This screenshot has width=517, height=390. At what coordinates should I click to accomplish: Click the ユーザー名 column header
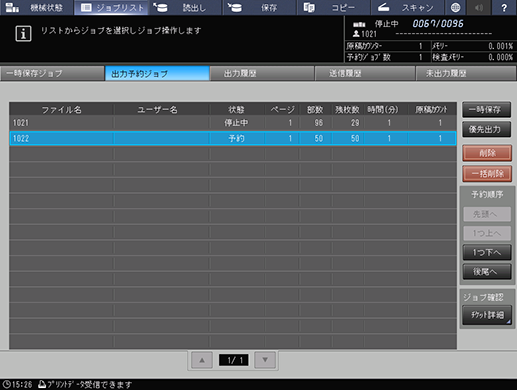(157, 109)
